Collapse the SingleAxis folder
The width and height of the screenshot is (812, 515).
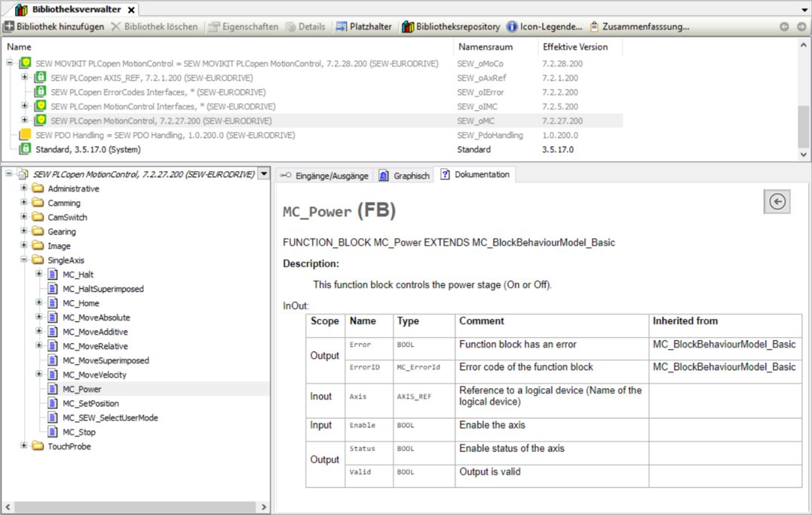click(24, 260)
